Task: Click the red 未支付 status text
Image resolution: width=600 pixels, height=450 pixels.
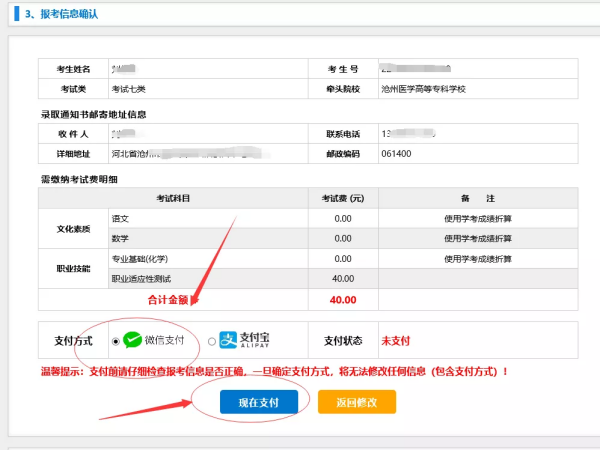Action: point(394,340)
